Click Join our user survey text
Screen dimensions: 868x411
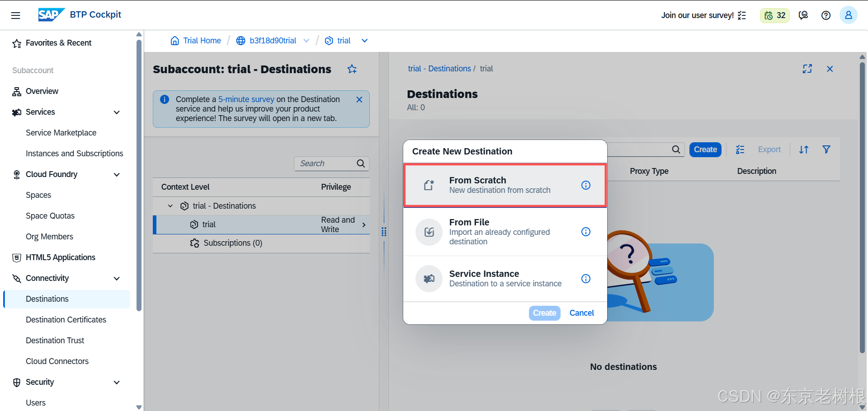pos(697,15)
